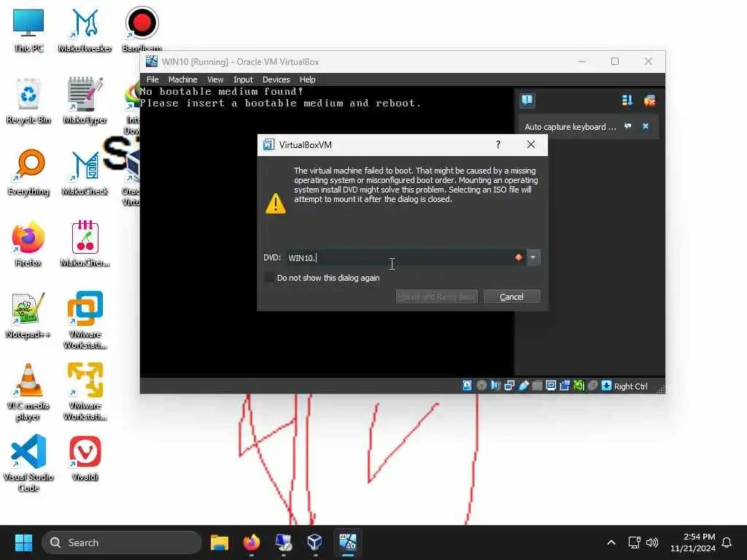Image resolution: width=747 pixels, height=560 pixels.
Task: Select the Notepad++ desktop icon
Action: (28, 314)
